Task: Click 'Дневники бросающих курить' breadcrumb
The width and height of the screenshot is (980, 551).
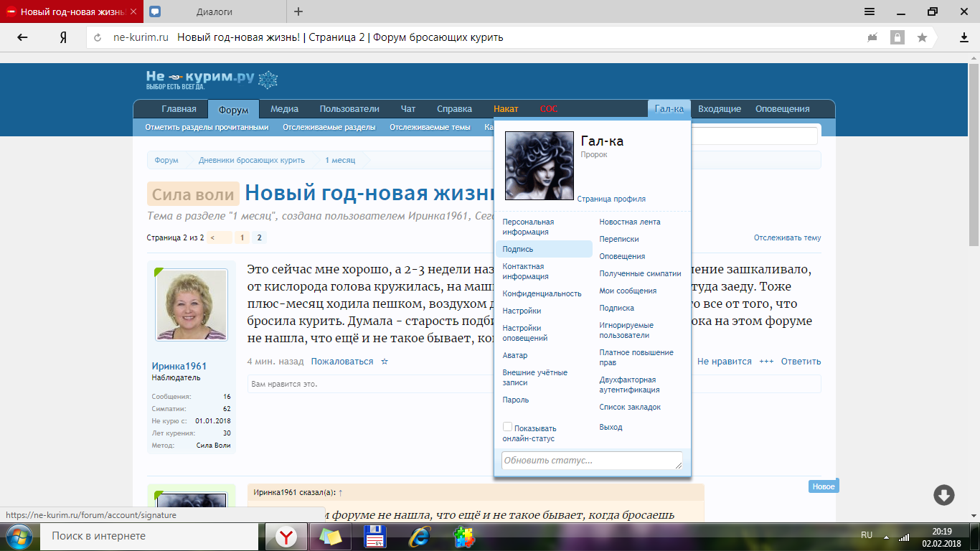Action: 252,160
